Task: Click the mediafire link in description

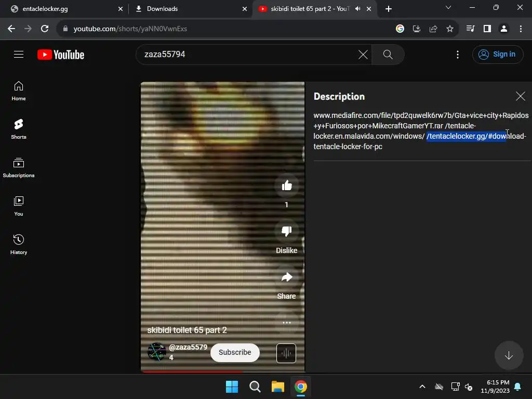Action: click(421, 121)
